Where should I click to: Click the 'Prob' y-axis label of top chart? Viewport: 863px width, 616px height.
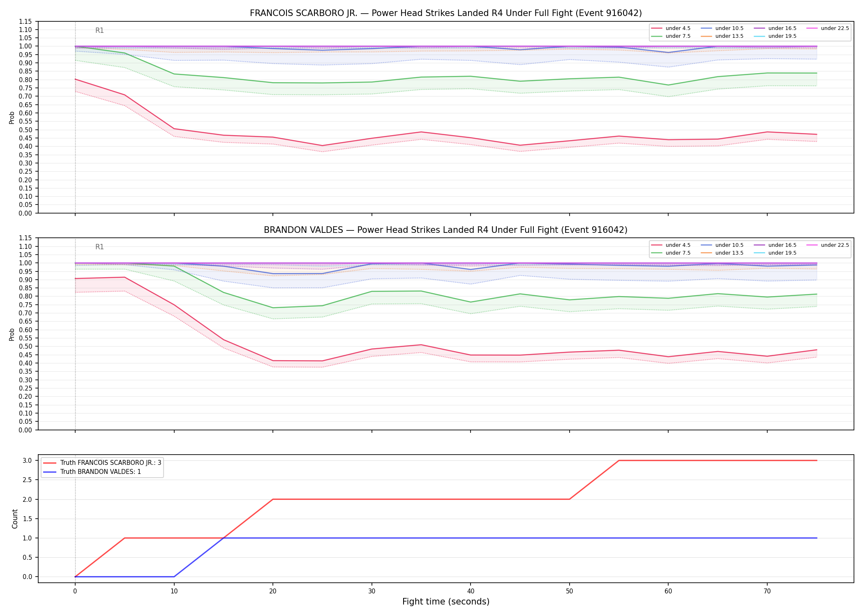12,117
